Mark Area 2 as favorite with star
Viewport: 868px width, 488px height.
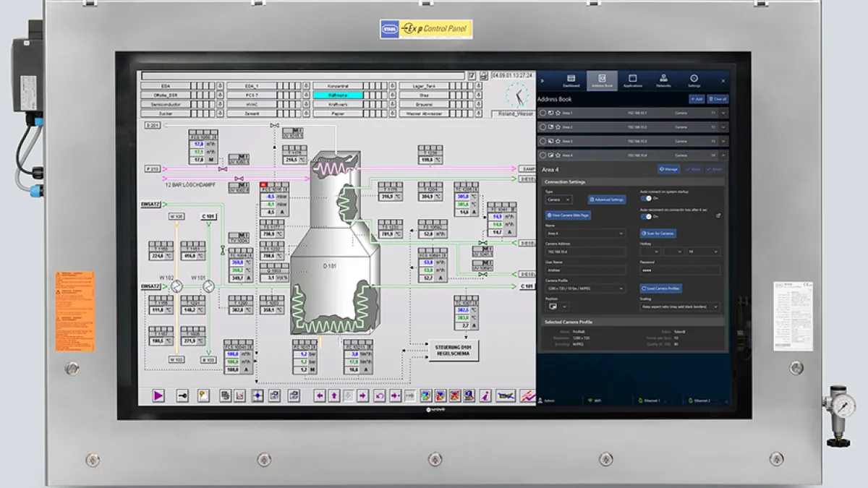(558, 127)
